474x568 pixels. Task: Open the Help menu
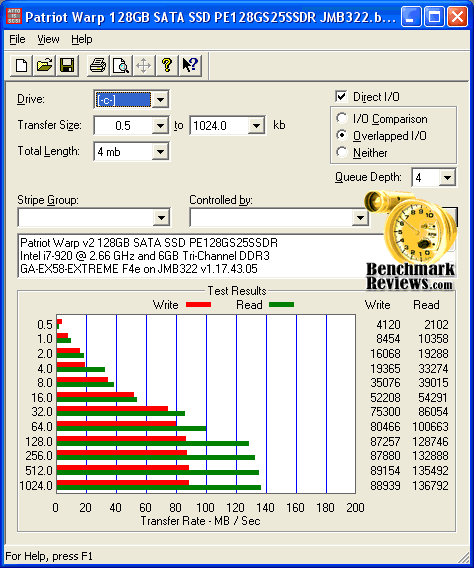point(81,39)
